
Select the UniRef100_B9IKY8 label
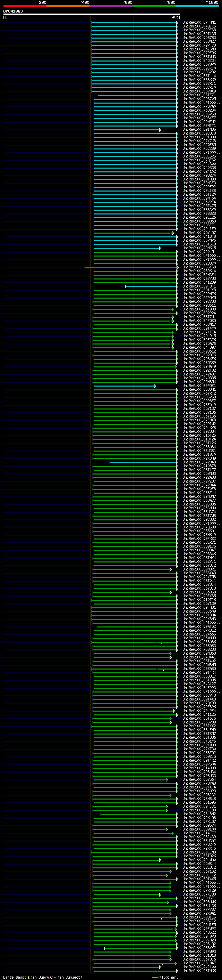click(x=199, y=290)
